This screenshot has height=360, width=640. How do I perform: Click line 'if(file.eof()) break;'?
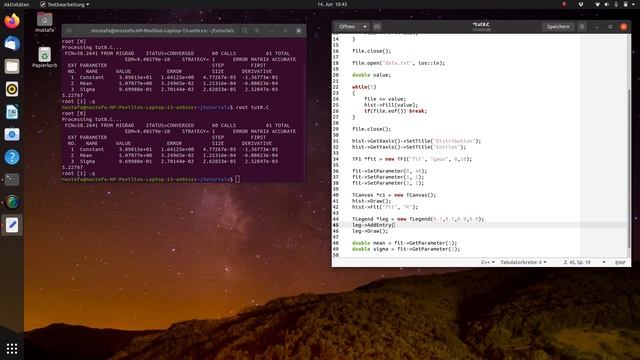pos(395,111)
